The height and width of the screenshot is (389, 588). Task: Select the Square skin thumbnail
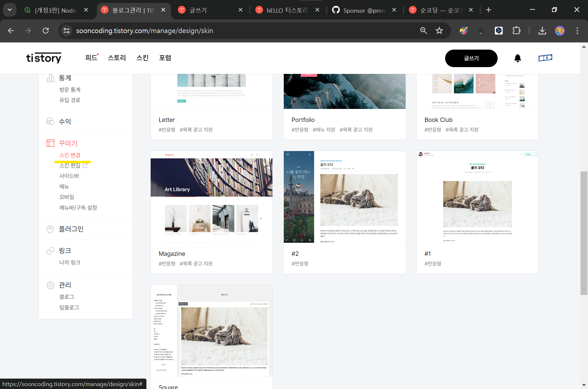(212, 331)
